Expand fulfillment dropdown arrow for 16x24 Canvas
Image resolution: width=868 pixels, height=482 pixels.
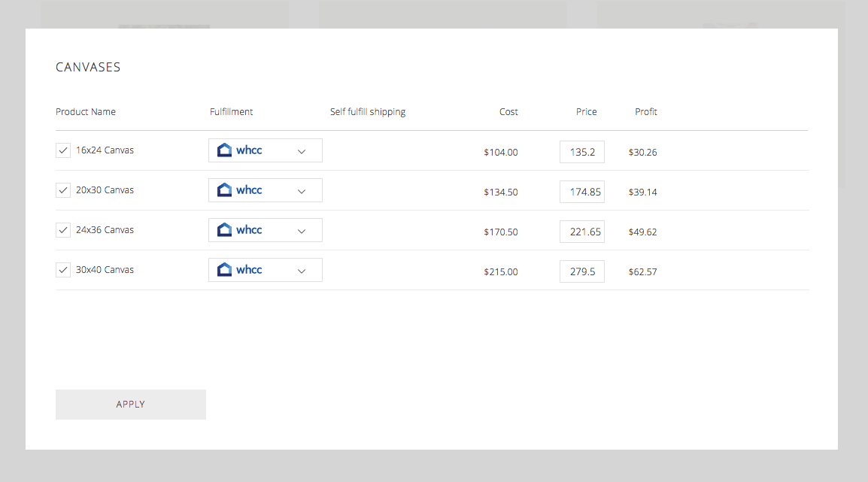click(x=302, y=151)
